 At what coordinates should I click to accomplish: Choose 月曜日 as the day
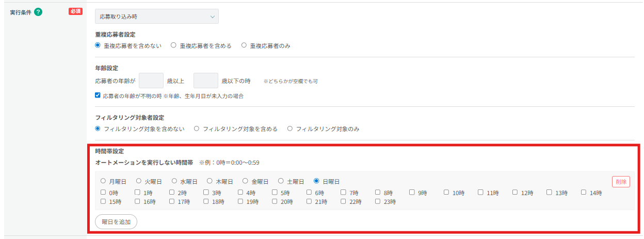tap(103, 181)
